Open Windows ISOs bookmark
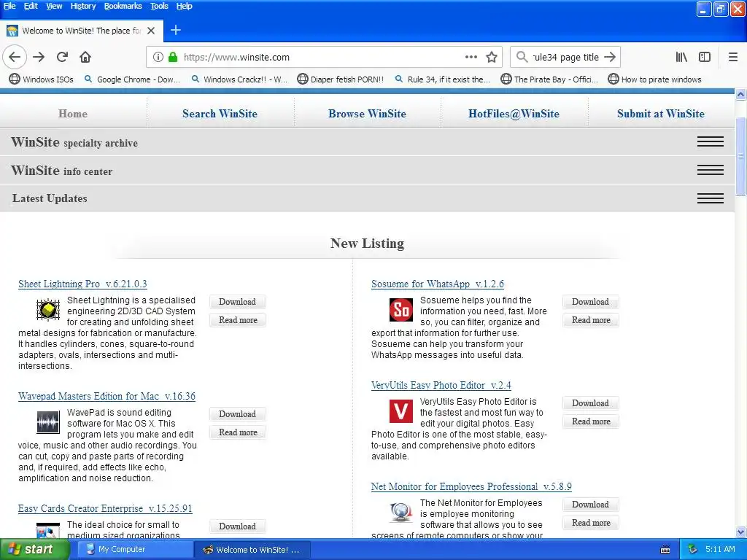747x560 pixels. [42, 79]
